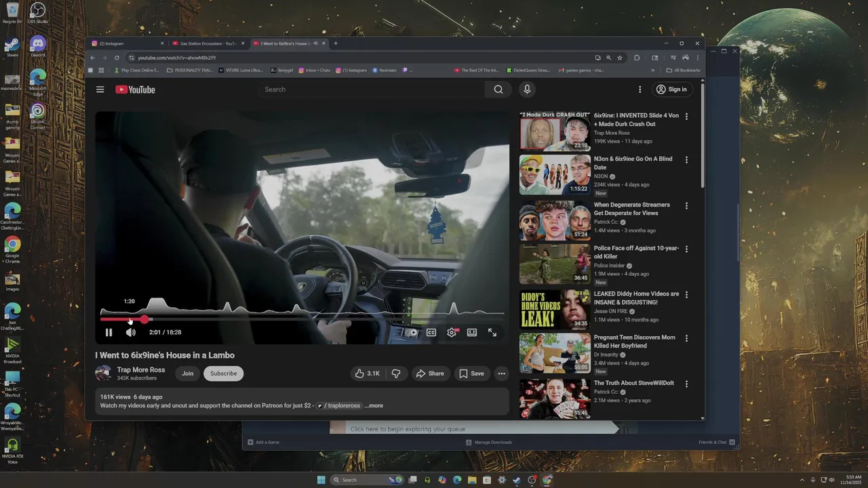Image resolution: width=868 pixels, height=488 pixels.
Task: Seek to the middle of the video progress bar
Action: 302,319
